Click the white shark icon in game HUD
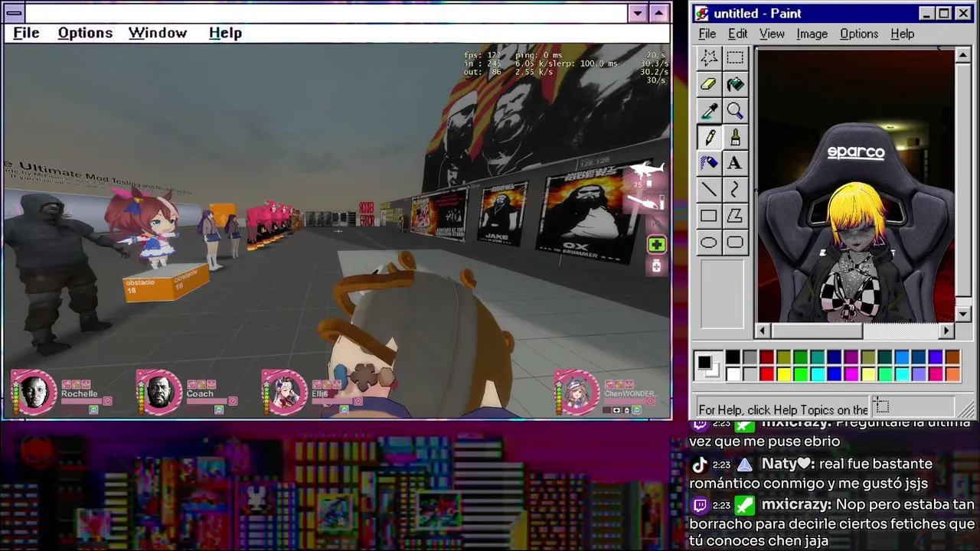The width and height of the screenshot is (980, 551). coord(648,169)
